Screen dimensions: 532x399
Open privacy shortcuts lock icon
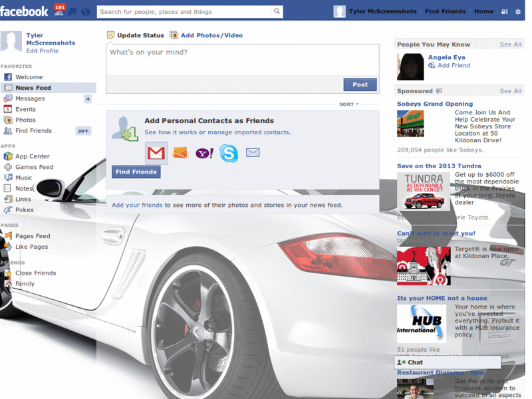(505, 11)
